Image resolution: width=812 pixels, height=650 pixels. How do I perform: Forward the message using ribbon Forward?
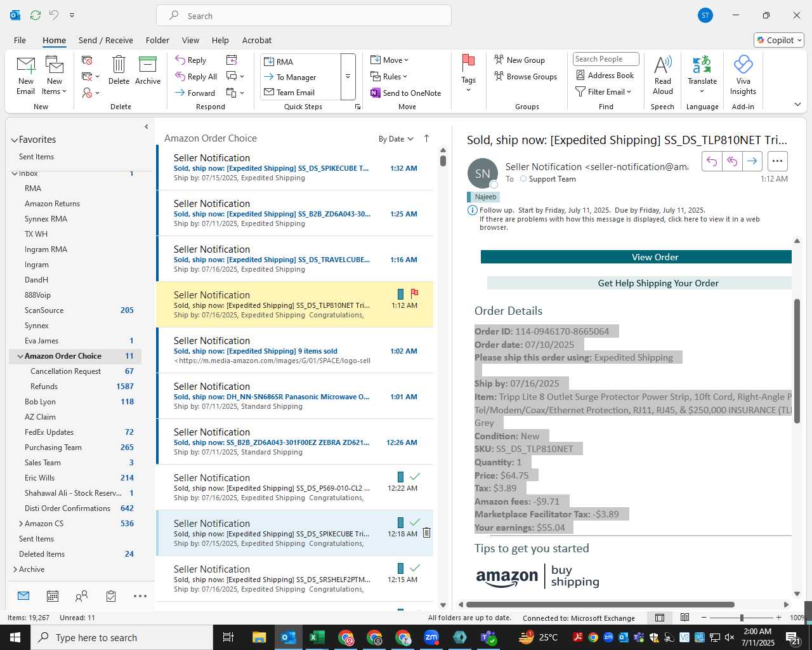coord(195,93)
